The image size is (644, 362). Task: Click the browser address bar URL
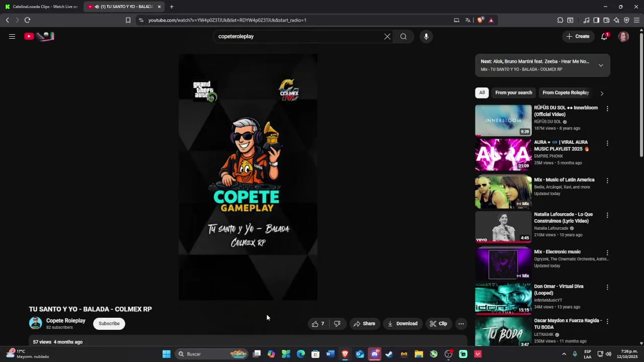point(227,20)
